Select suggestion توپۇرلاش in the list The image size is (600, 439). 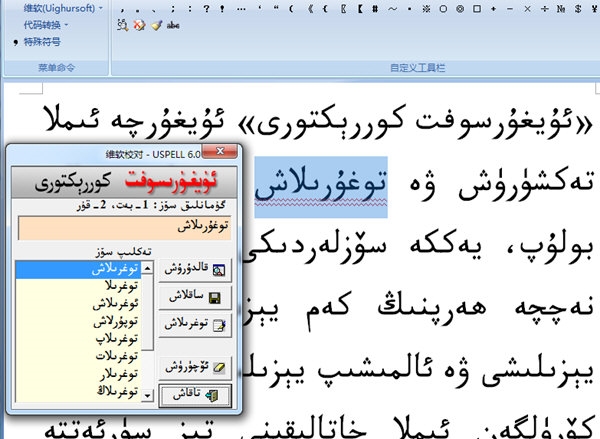click(78, 321)
